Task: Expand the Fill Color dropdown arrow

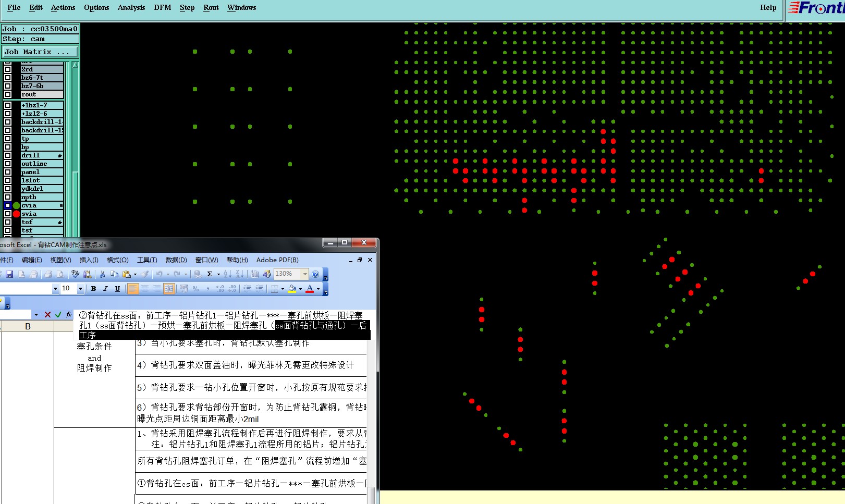Action: 300,289
